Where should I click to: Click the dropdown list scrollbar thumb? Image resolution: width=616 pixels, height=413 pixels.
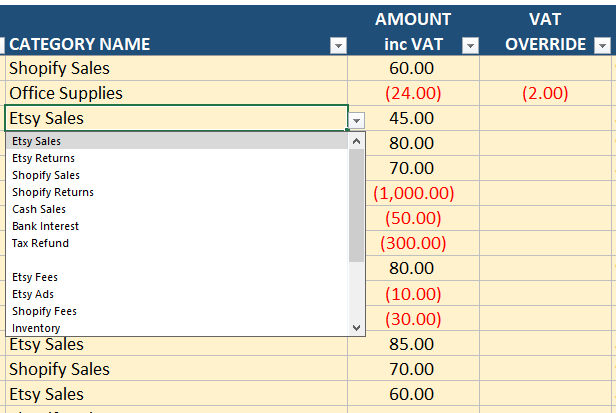click(x=356, y=206)
